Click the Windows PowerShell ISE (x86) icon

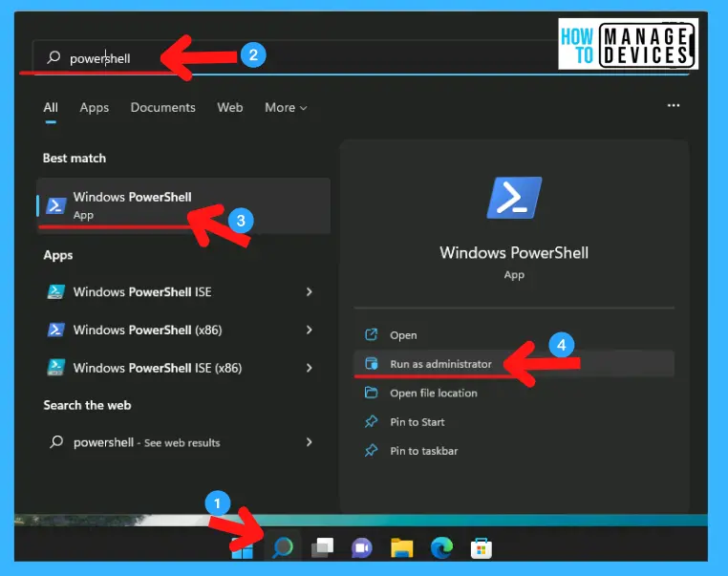[55, 368]
